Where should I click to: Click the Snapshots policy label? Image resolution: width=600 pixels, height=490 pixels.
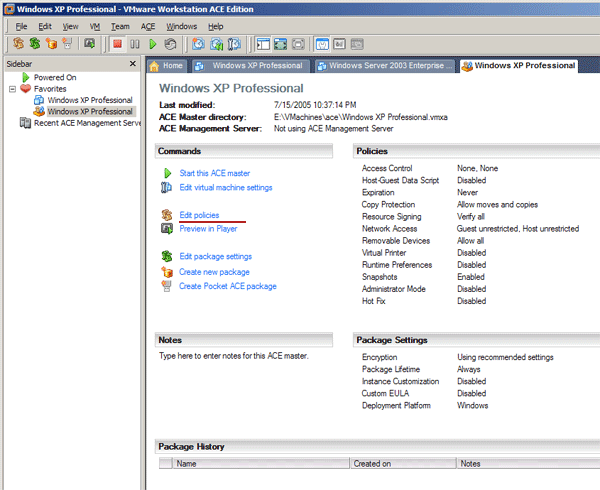click(x=380, y=277)
